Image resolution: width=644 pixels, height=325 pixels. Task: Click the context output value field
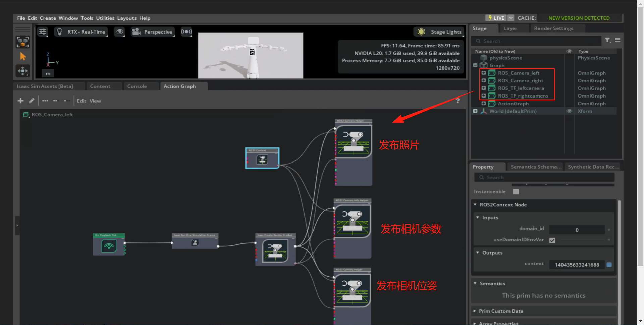(x=577, y=265)
